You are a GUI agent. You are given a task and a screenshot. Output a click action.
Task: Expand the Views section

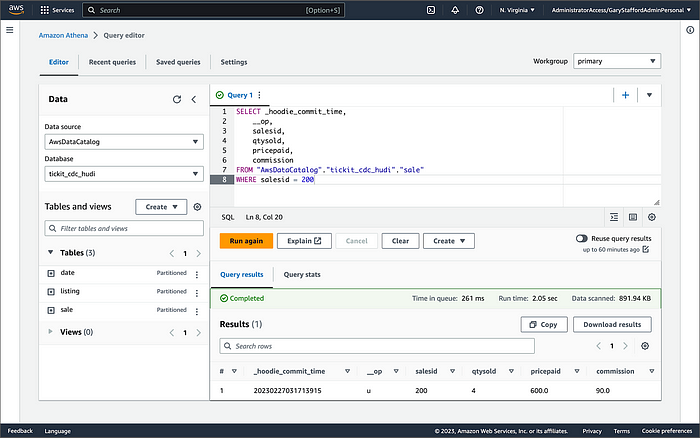pos(50,331)
